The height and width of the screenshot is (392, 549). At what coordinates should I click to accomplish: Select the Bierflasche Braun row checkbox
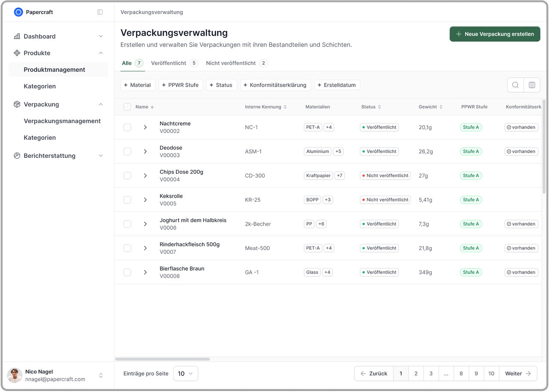tap(127, 272)
